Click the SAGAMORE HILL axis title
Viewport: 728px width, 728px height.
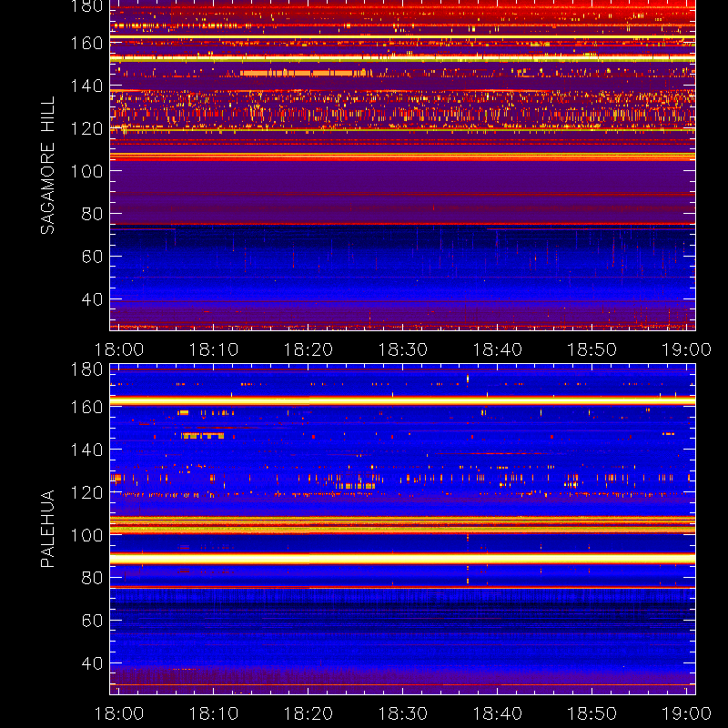[47, 166]
